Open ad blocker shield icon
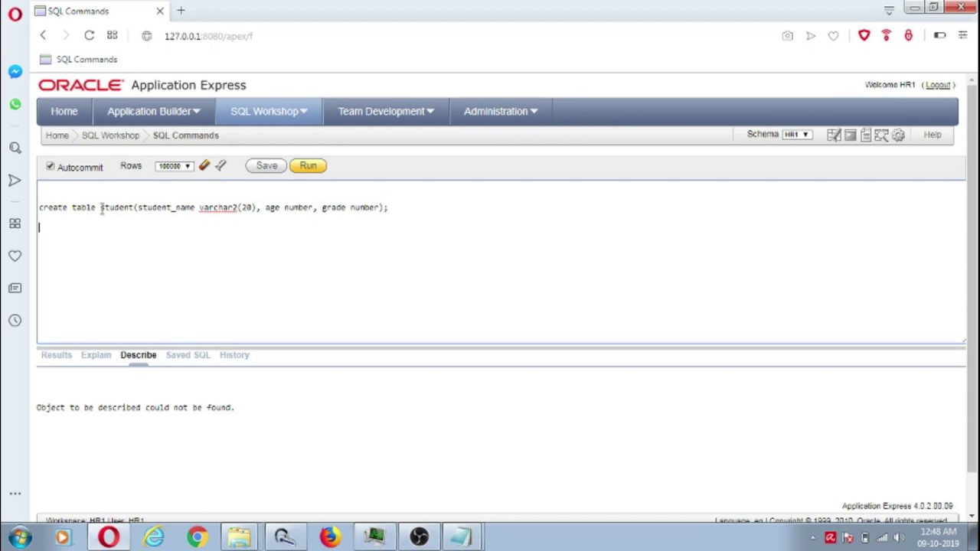Image resolution: width=980 pixels, height=551 pixels. point(864,35)
